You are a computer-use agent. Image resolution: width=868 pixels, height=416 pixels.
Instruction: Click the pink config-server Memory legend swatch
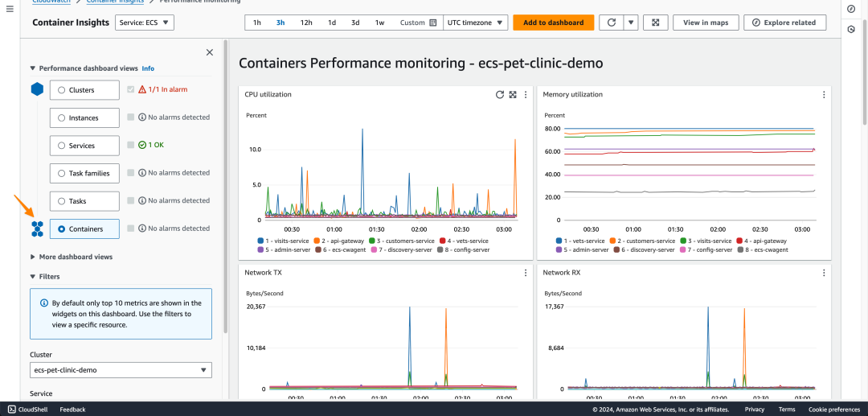pyautogui.click(x=684, y=249)
